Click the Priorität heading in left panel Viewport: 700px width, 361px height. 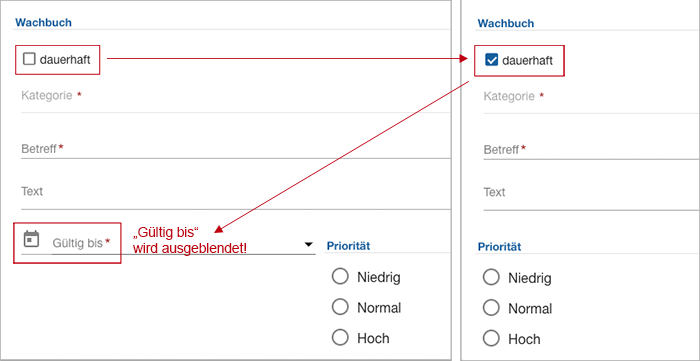pyautogui.click(x=348, y=246)
